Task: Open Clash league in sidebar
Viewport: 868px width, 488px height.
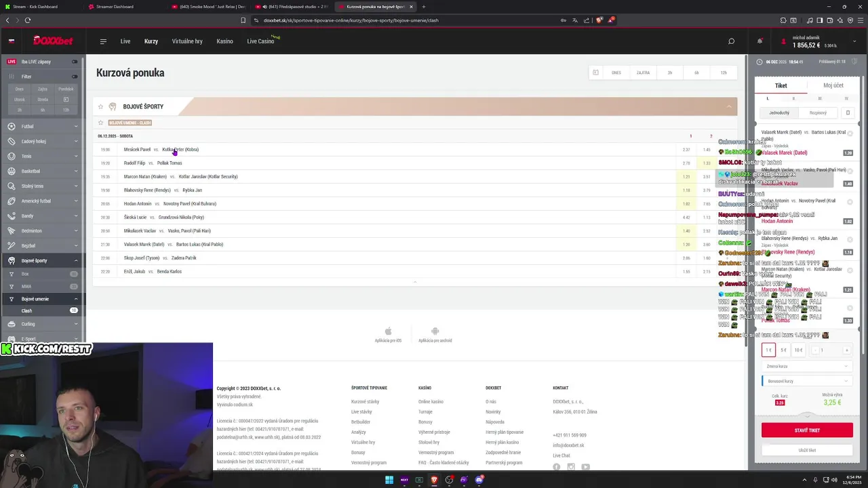Action: coord(26,310)
